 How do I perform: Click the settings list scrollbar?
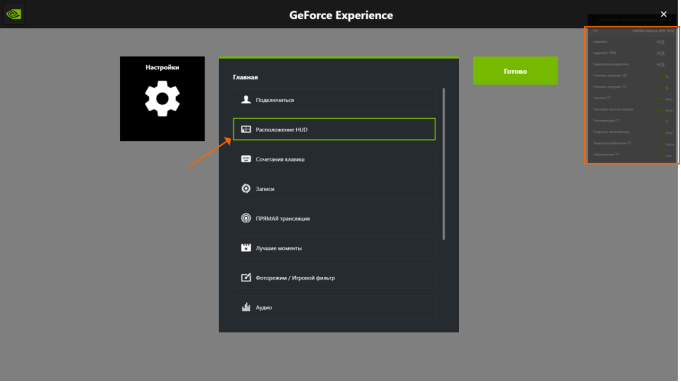[443, 164]
